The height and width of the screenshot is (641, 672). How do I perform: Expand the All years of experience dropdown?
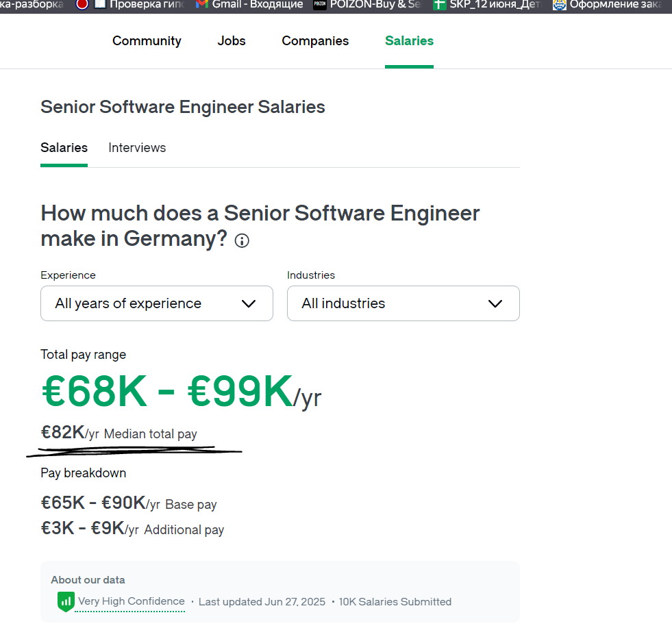click(x=156, y=303)
